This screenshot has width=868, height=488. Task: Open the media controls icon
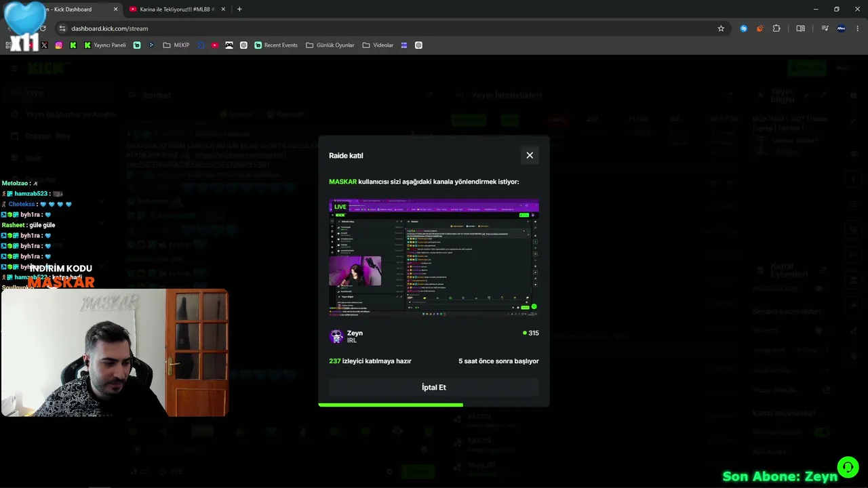click(x=825, y=28)
